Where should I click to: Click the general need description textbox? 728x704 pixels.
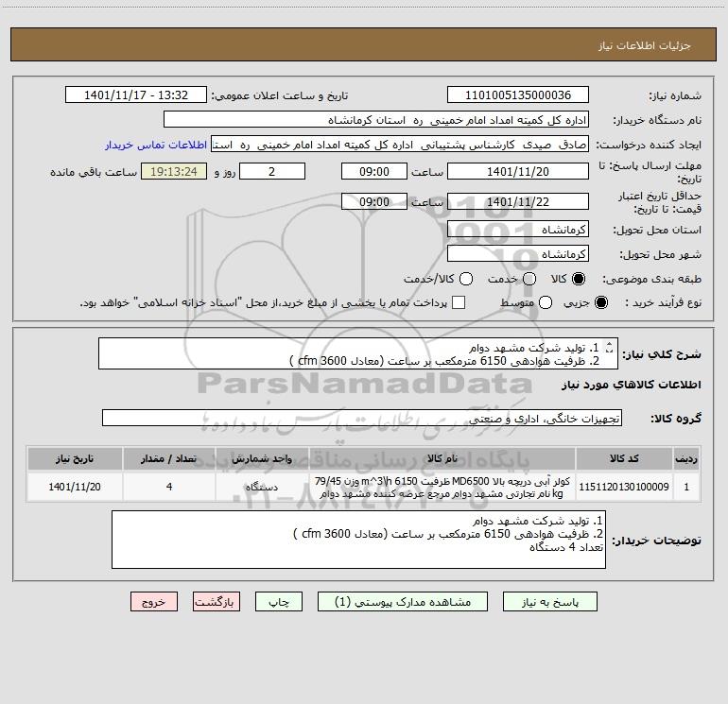358,353
